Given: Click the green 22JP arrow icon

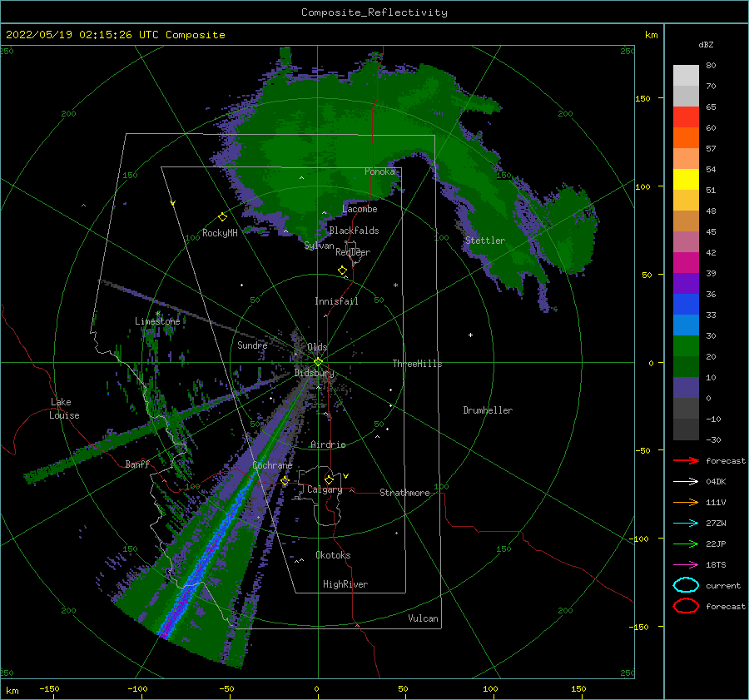Looking at the screenshot, I should click(686, 544).
